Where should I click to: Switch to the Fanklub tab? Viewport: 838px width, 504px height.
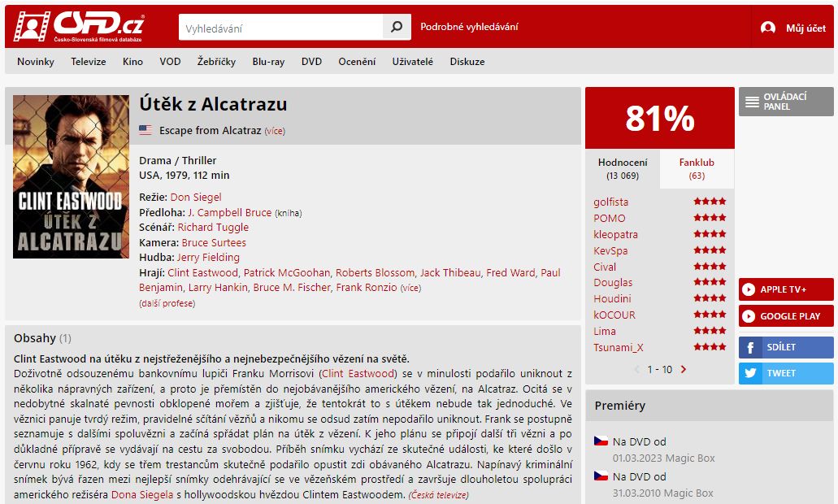(697, 168)
